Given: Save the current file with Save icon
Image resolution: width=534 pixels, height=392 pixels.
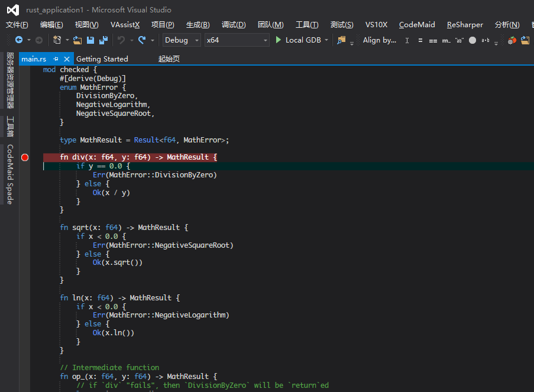Looking at the screenshot, I should click(x=90, y=40).
